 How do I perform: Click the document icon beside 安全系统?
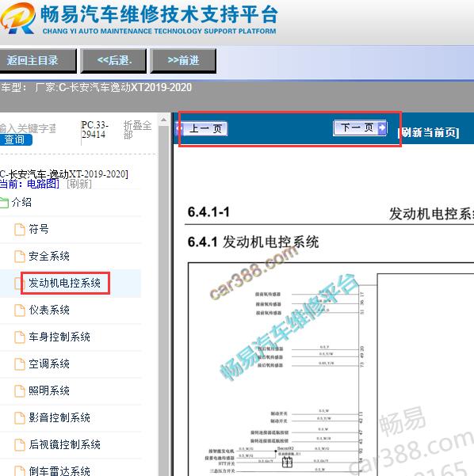tap(20, 257)
